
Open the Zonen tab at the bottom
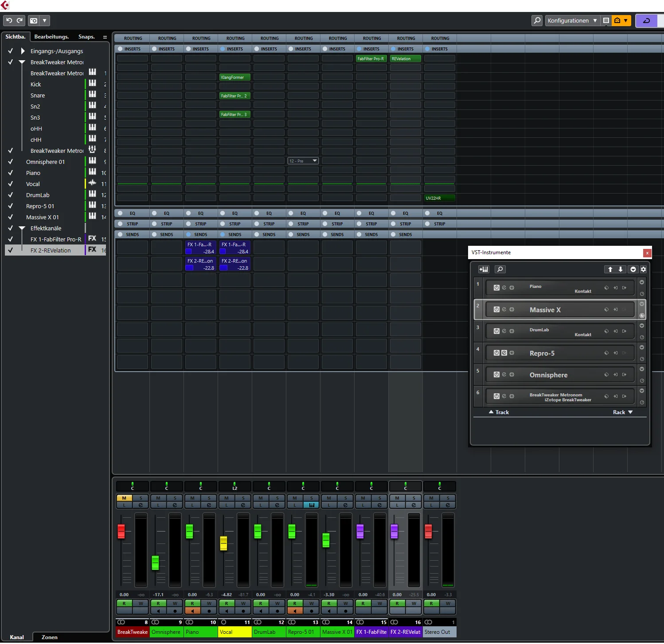[x=50, y=637]
